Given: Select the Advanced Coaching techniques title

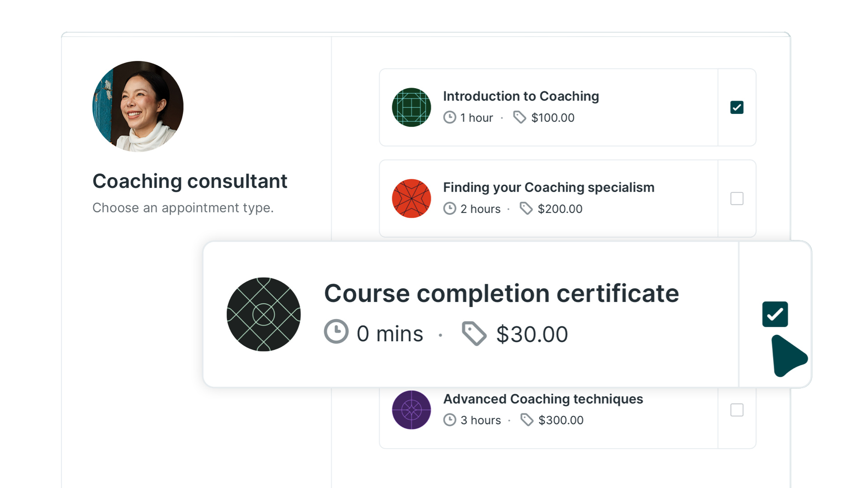Looking at the screenshot, I should [x=543, y=399].
